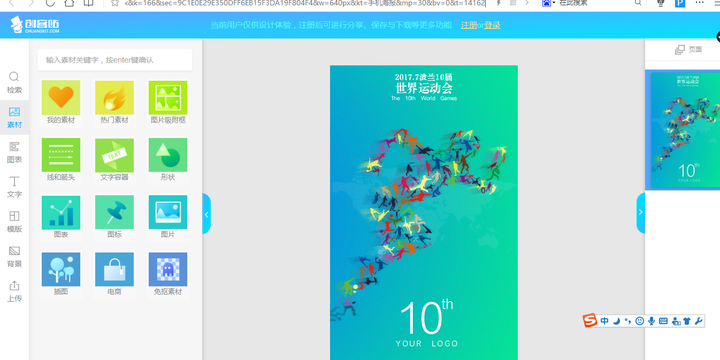Open 免抠素材 ghost tile
This screenshot has height=360, width=720.
(x=168, y=275)
